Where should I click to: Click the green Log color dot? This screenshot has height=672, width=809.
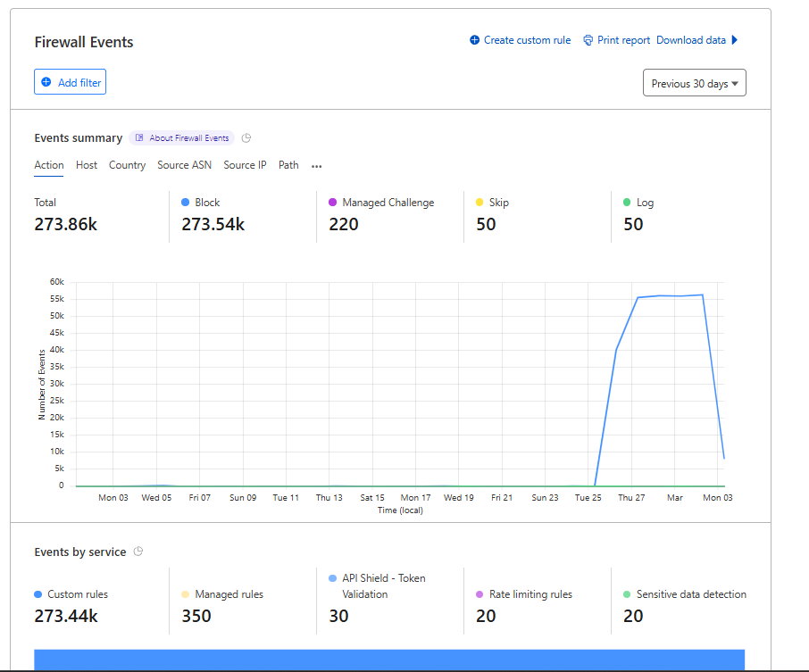(627, 203)
